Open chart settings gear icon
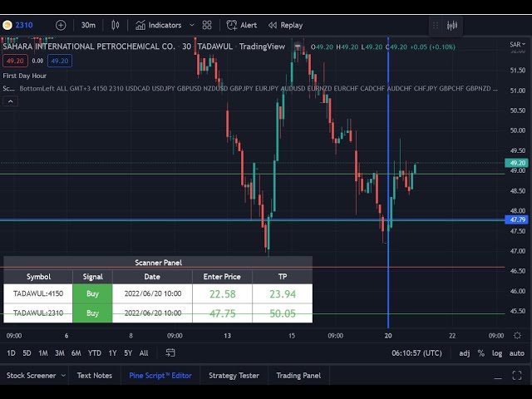 tap(517, 336)
